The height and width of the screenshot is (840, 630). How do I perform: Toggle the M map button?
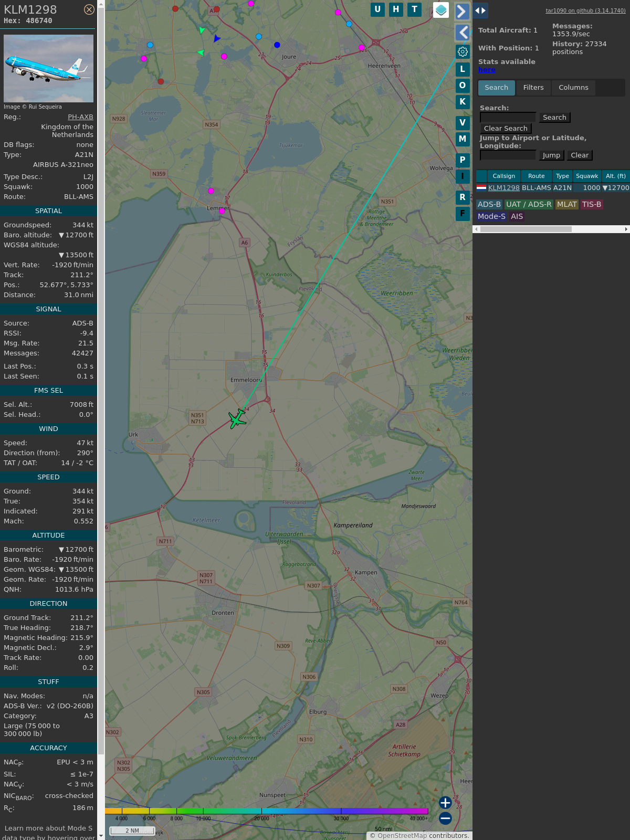click(463, 139)
